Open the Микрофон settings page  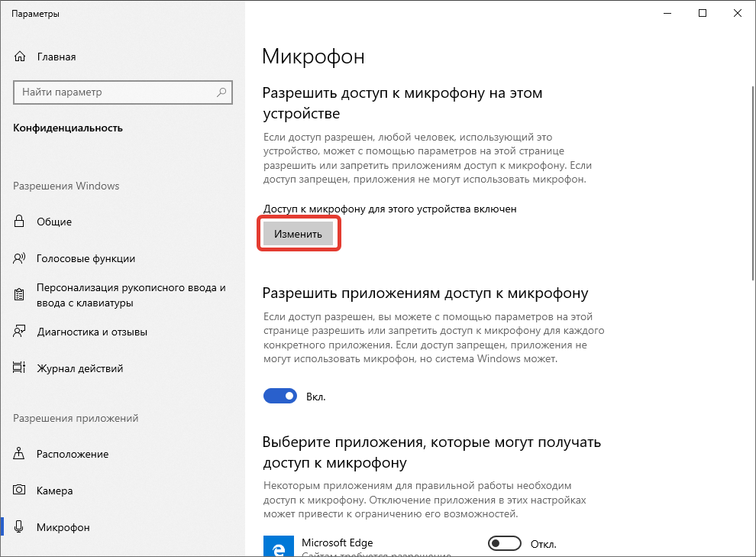(x=63, y=527)
